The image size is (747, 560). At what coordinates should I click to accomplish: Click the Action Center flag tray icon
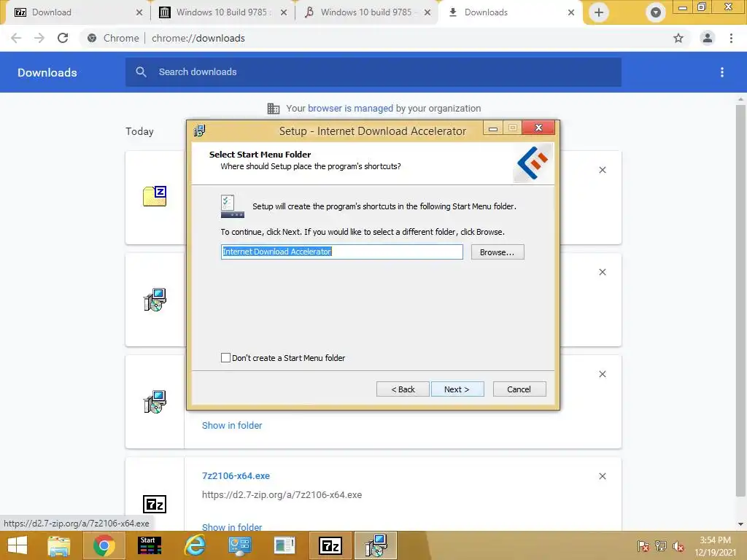point(643,546)
